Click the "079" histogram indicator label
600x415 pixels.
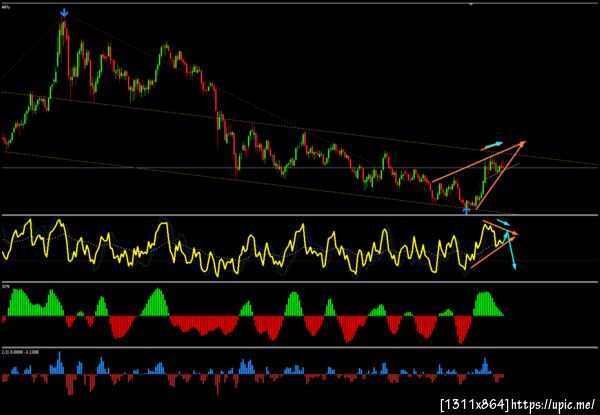click(5, 286)
